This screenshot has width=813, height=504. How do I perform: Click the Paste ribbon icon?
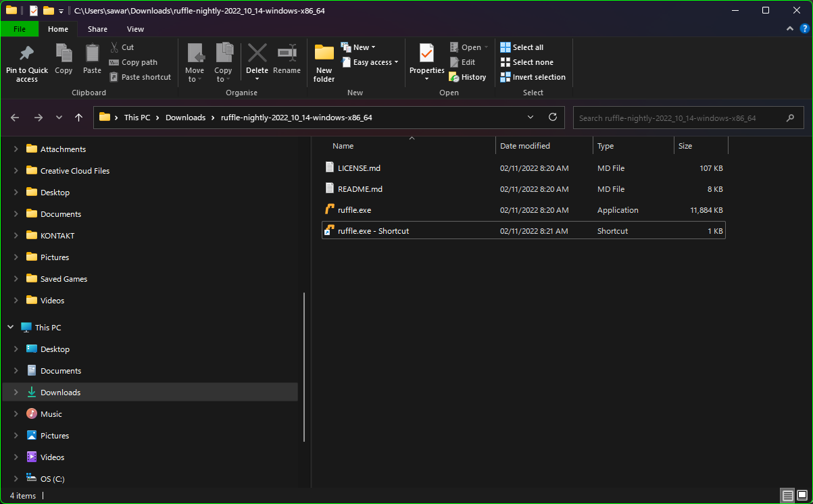point(92,54)
